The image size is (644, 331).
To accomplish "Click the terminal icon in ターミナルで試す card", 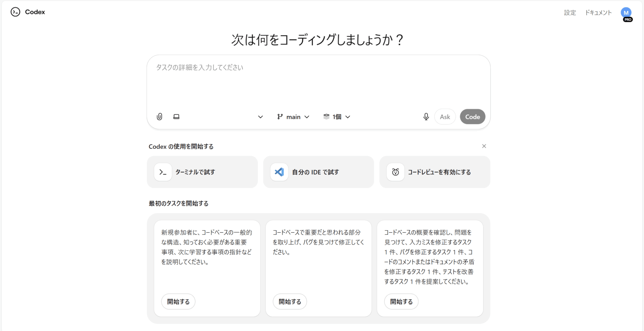I will coord(163,172).
